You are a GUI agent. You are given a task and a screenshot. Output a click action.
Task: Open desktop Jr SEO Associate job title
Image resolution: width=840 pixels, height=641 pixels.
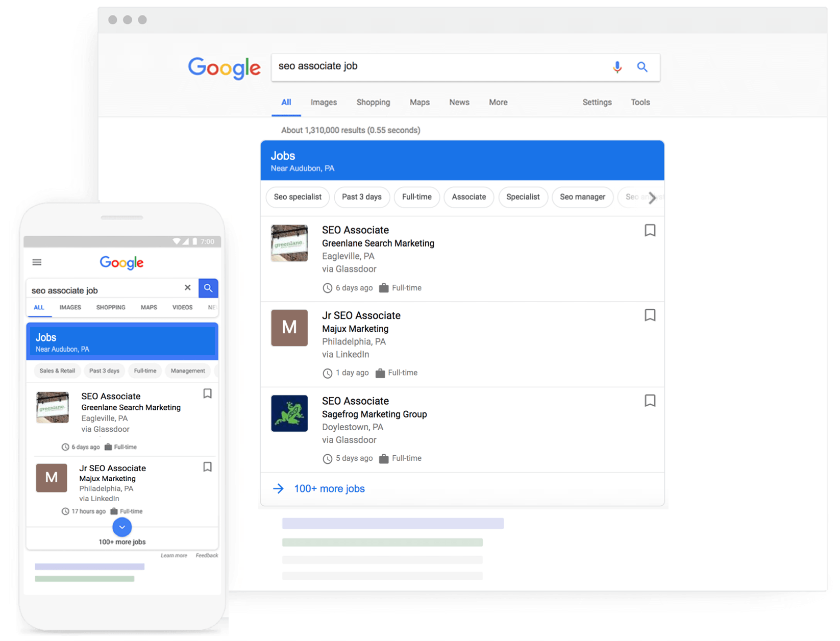[361, 315]
